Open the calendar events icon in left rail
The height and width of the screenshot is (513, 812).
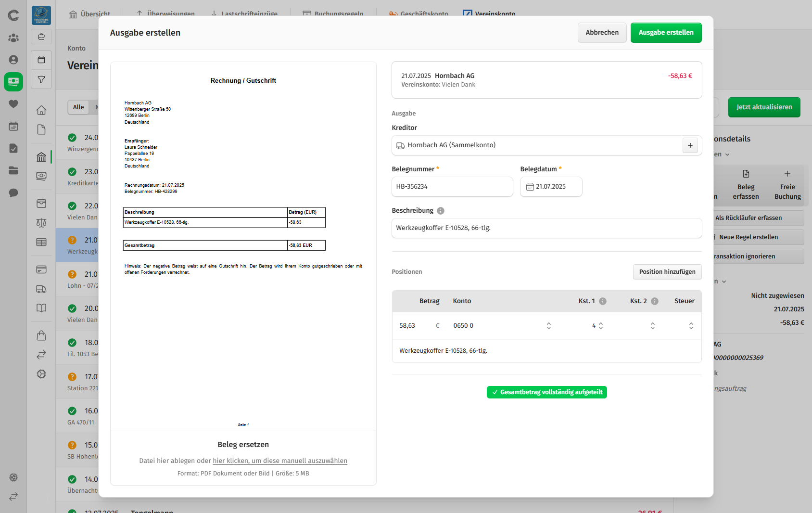click(13, 126)
